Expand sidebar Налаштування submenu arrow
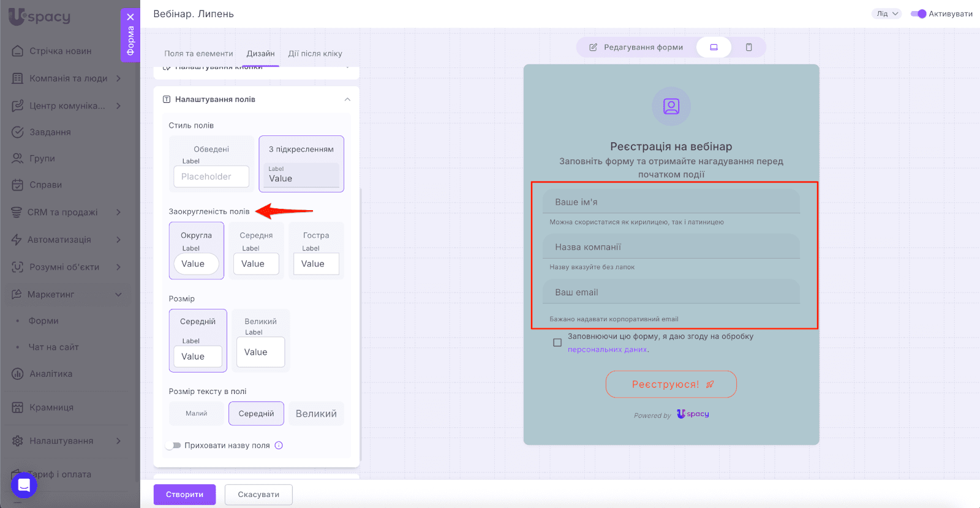Viewport: 980px width, 508px height. click(118, 441)
